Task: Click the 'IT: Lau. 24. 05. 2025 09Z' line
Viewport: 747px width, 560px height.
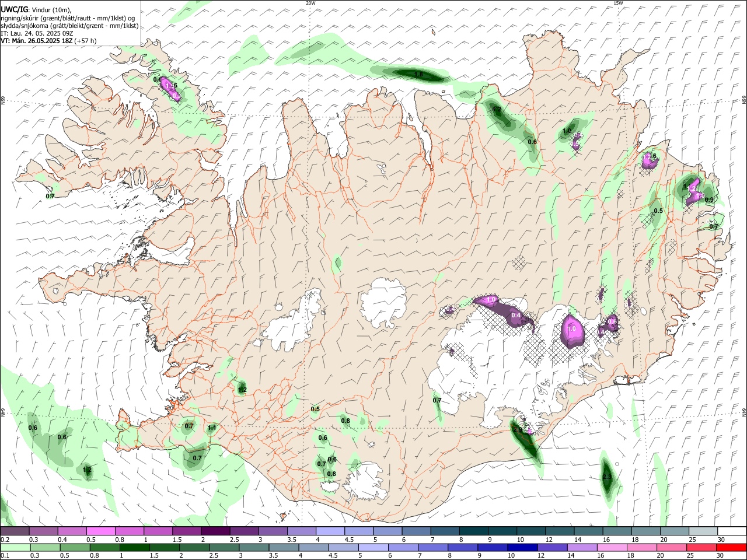Action: 38,33
